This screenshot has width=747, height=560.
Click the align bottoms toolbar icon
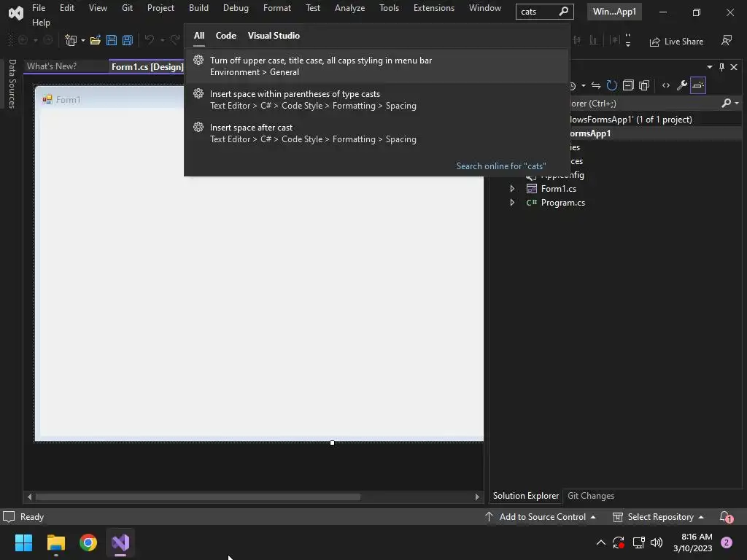tap(594, 41)
